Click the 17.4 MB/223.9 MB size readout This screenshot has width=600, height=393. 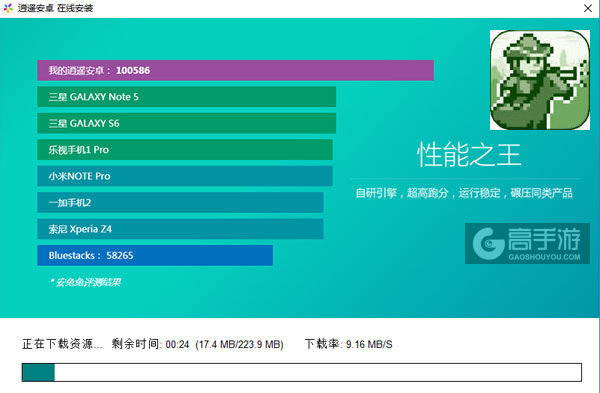(x=240, y=344)
